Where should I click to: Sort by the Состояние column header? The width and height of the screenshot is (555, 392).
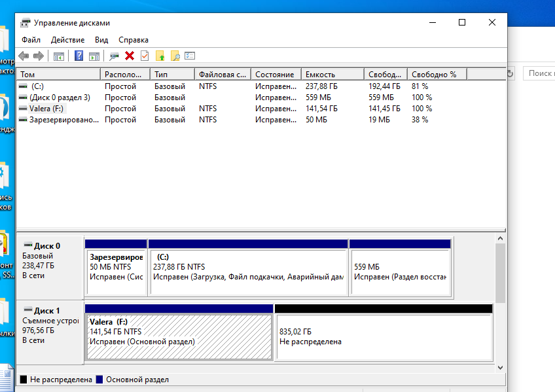(x=276, y=75)
